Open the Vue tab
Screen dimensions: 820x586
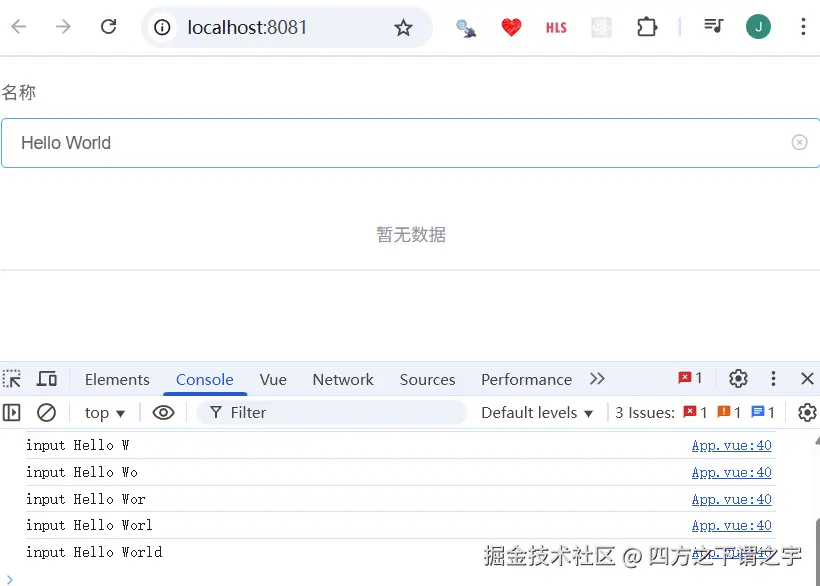[273, 380]
